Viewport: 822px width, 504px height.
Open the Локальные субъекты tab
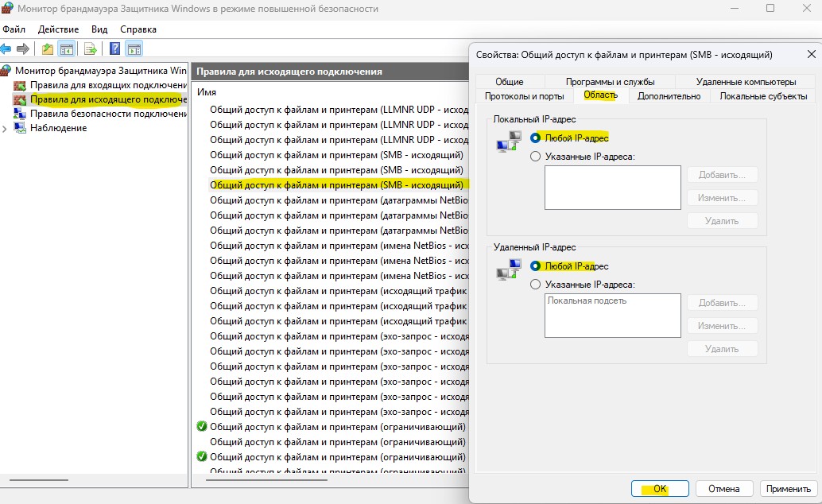pyautogui.click(x=763, y=96)
